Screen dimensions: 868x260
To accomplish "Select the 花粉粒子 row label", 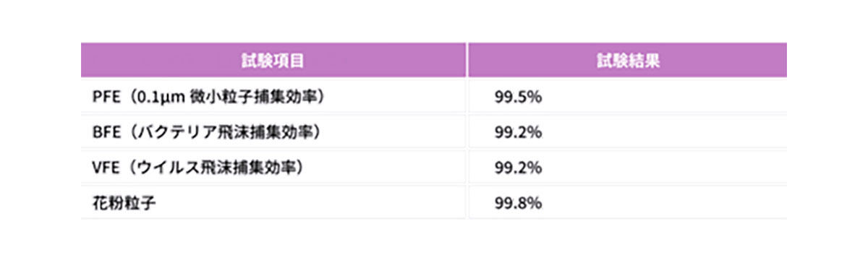I will [124, 203].
